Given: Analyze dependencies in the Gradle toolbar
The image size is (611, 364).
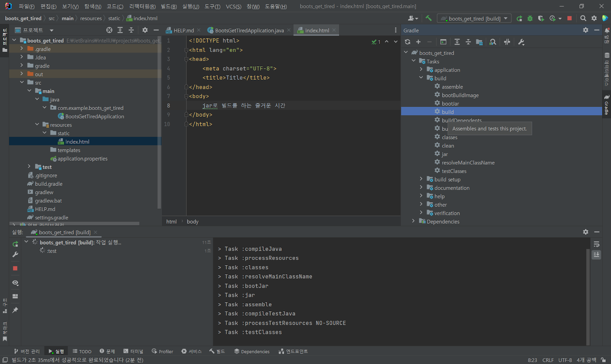Looking at the screenshot, I should [493, 42].
